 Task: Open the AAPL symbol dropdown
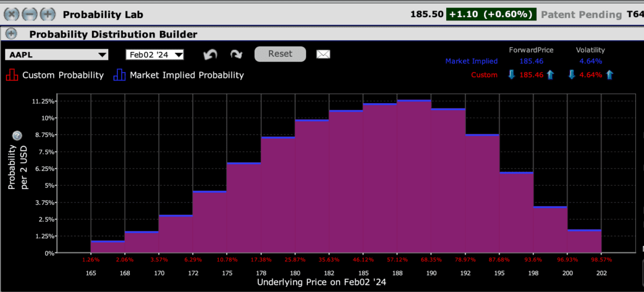tap(57, 54)
